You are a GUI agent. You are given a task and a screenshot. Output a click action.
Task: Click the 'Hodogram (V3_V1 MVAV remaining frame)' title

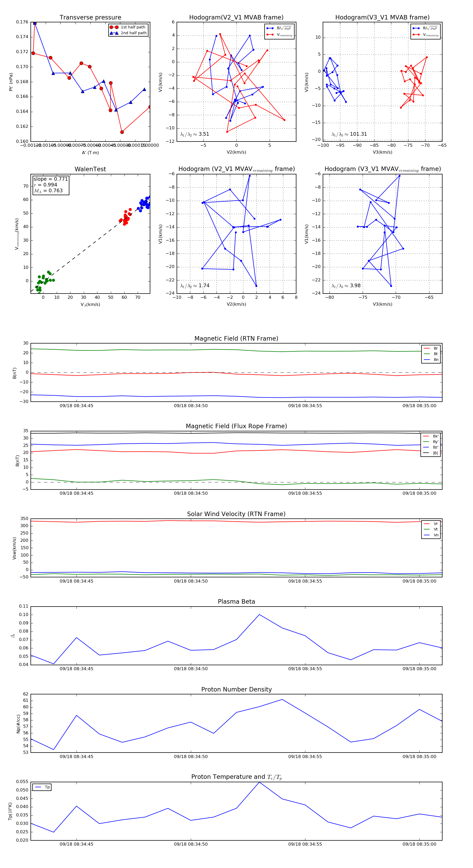pyautogui.click(x=382, y=169)
